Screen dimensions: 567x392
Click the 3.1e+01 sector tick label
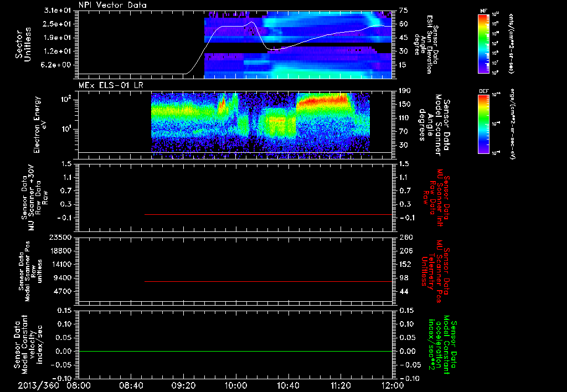point(58,11)
